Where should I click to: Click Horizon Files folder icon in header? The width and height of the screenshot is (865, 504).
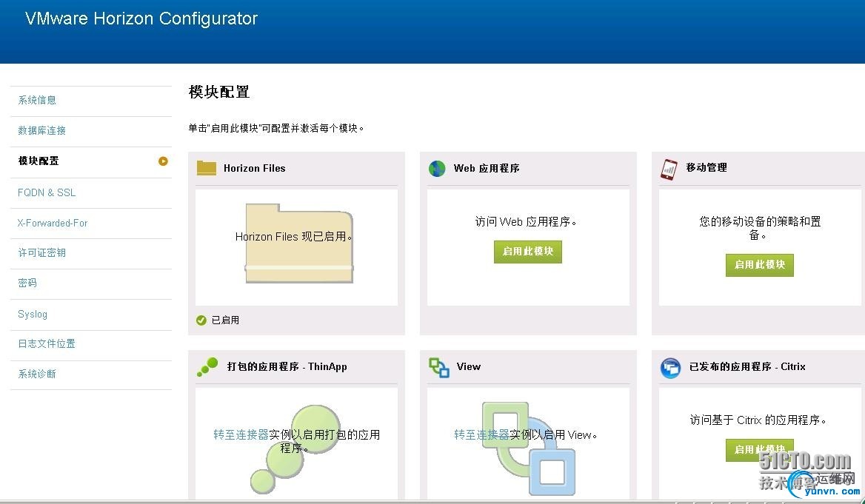point(207,168)
